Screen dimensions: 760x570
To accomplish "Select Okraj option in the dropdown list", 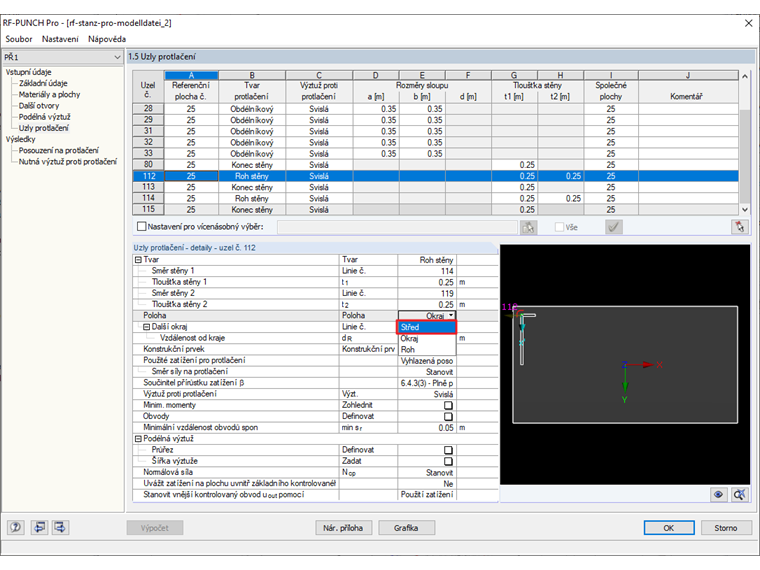I will [x=427, y=338].
